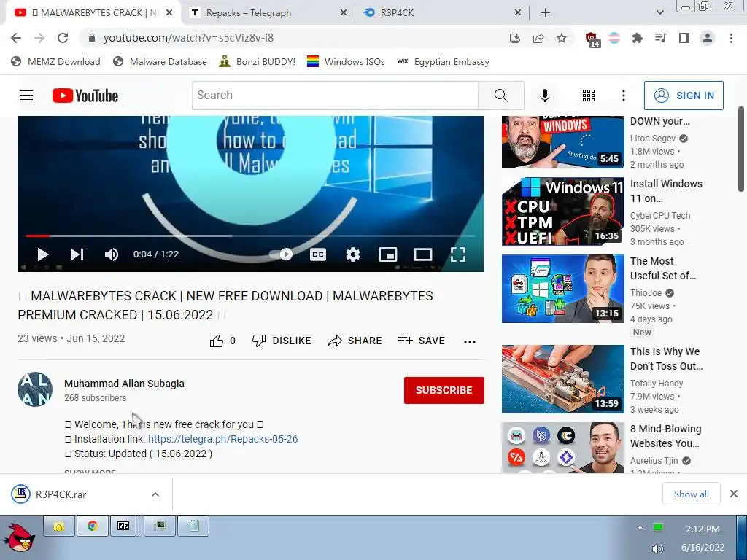Close the downloads bar
This screenshot has width=747, height=560.
tap(734, 494)
